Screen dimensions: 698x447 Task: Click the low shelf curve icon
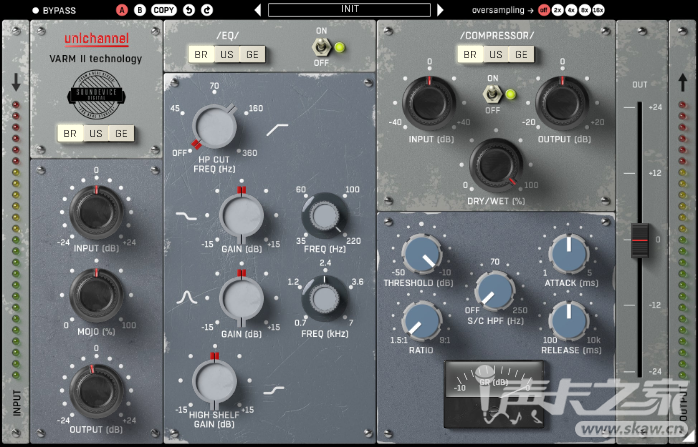186,216
